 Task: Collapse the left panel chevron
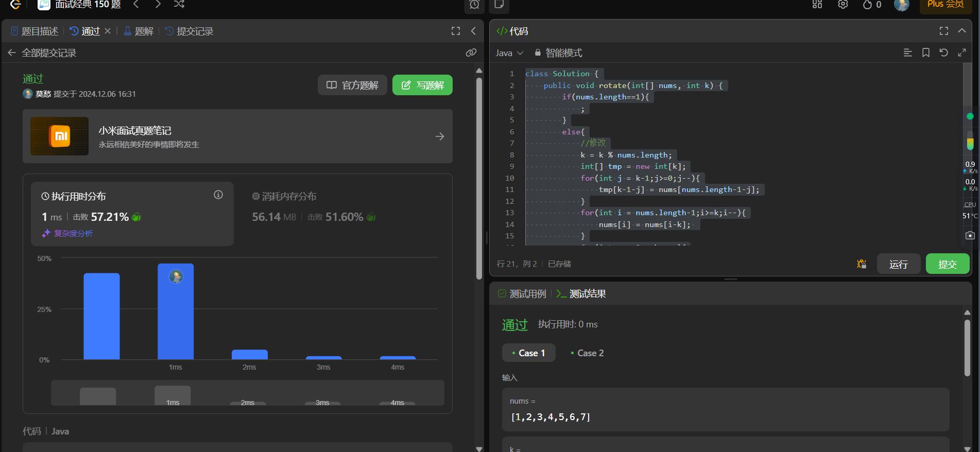tap(473, 31)
